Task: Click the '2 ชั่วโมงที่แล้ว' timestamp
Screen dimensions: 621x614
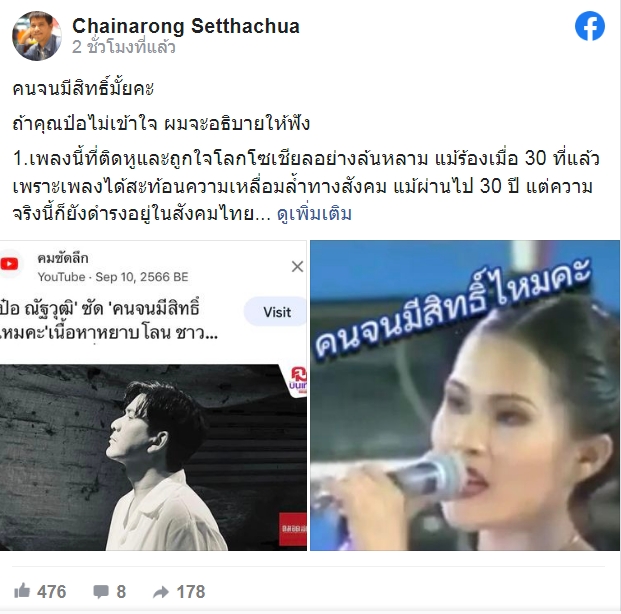Action: point(124,47)
